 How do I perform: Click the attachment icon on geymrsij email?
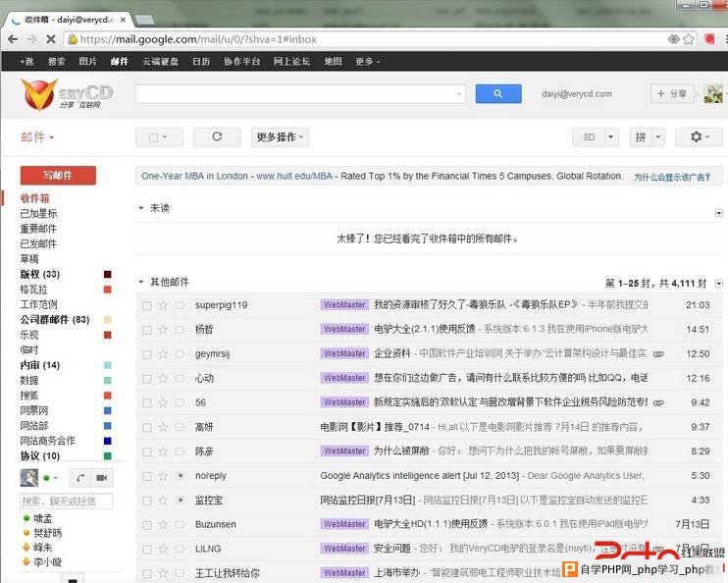(658, 354)
